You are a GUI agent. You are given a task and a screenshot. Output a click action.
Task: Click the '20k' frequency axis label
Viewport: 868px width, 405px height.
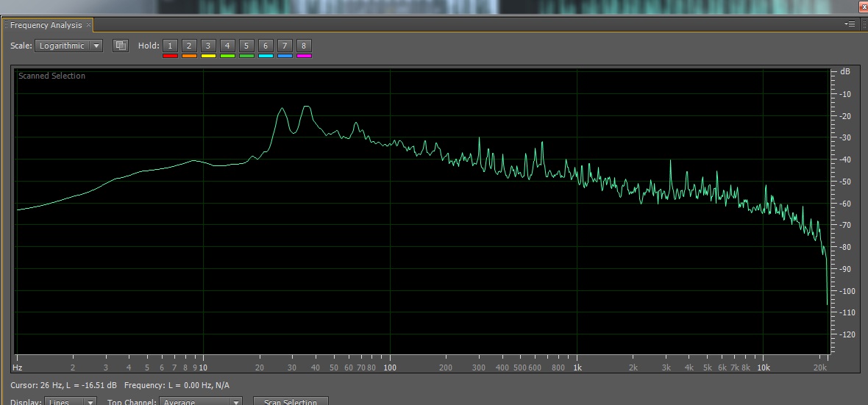click(x=819, y=368)
